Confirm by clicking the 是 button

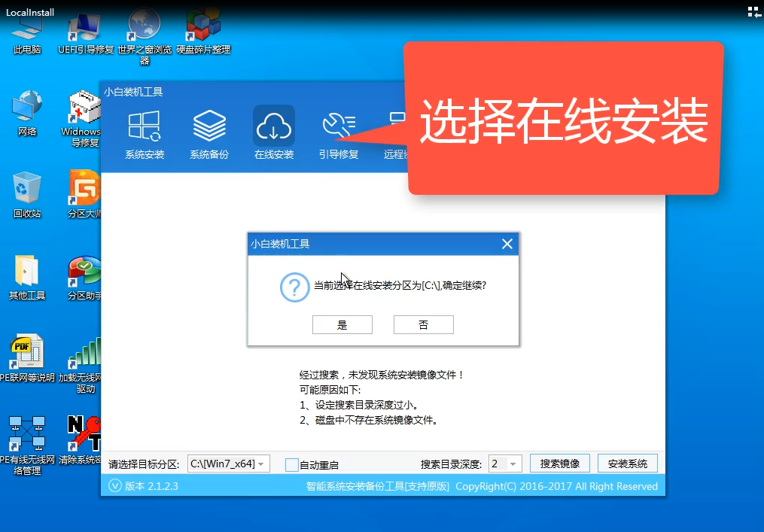point(342,324)
